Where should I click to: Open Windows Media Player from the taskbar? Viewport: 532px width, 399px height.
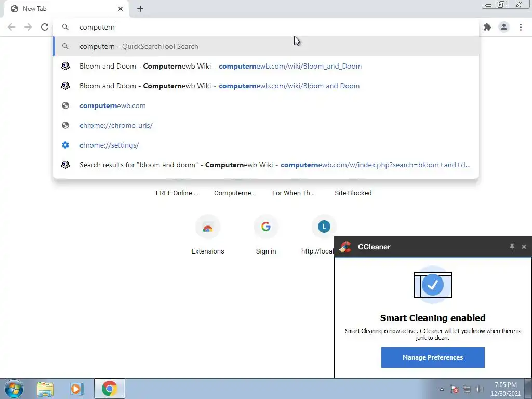coord(77,389)
